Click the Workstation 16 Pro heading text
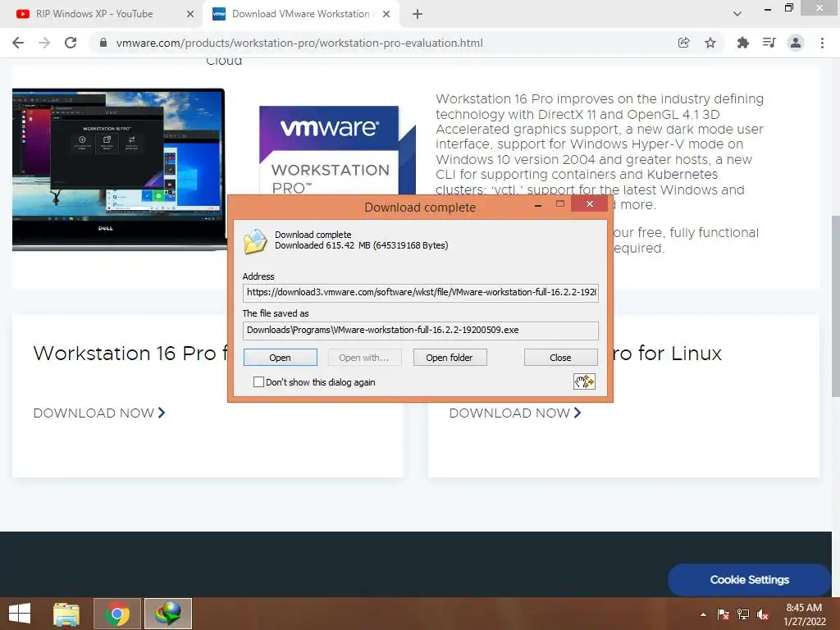Image resolution: width=840 pixels, height=630 pixels. tap(130, 353)
